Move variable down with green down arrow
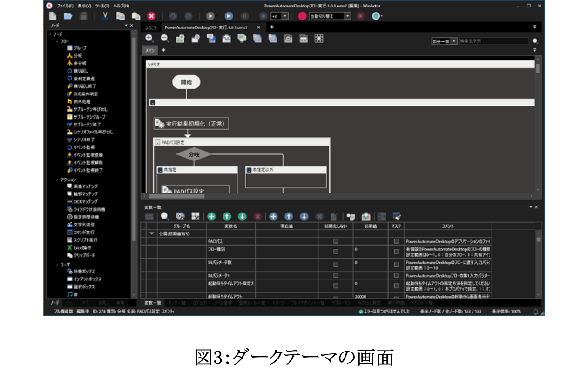588x379 pixels. (x=242, y=216)
